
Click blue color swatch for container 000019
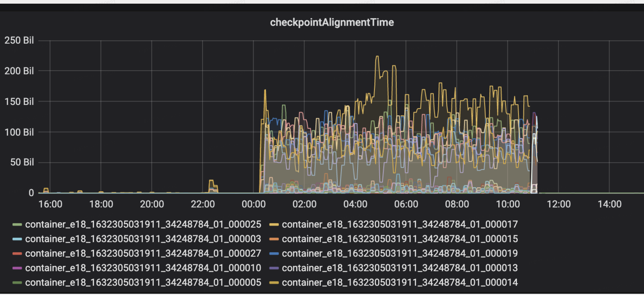(274, 254)
